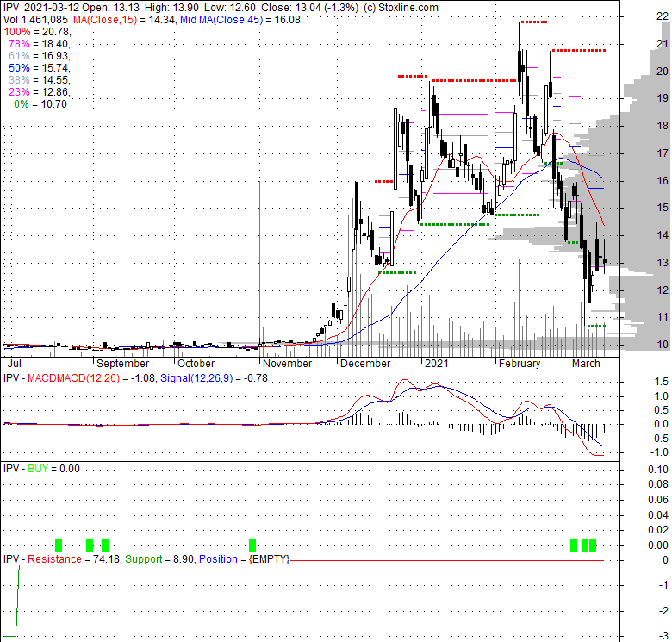Click the 'Mid MA(Close,45) = 16.08' label
Screen dimensions: 672x642
click(x=240, y=20)
